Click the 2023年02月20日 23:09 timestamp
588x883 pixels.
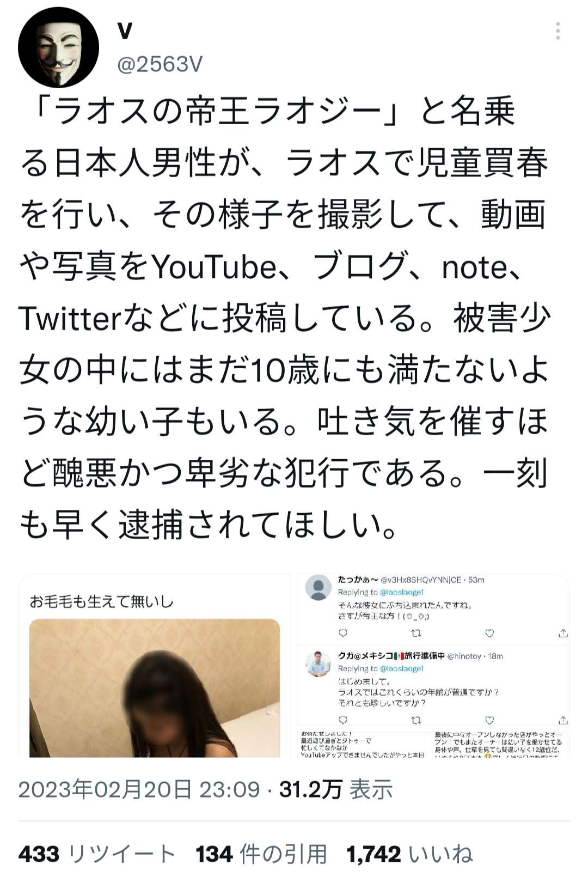coord(139,789)
